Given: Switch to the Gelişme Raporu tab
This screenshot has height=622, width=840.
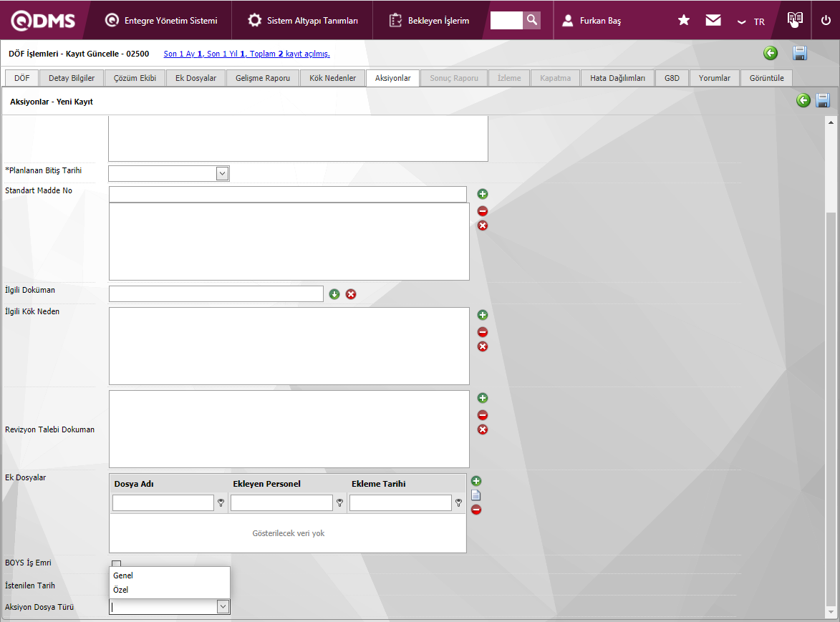Looking at the screenshot, I should (263, 77).
